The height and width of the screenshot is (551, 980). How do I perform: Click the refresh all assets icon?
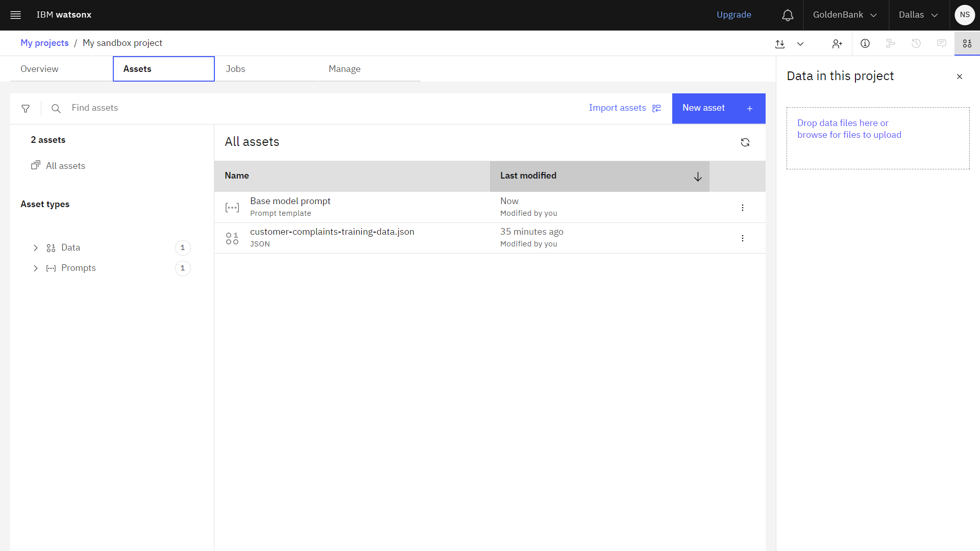(745, 142)
